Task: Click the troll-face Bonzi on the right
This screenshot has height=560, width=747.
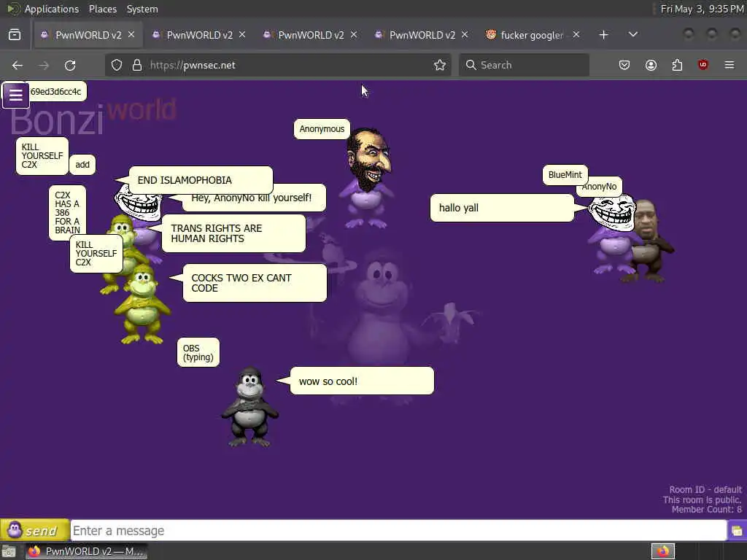Action: tap(612, 236)
